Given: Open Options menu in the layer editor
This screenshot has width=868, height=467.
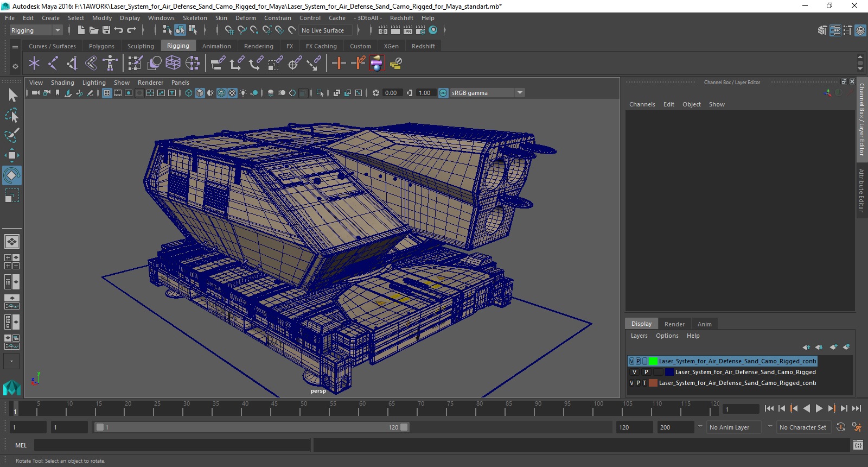Looking at the screenshot, I should pos(667,336).
